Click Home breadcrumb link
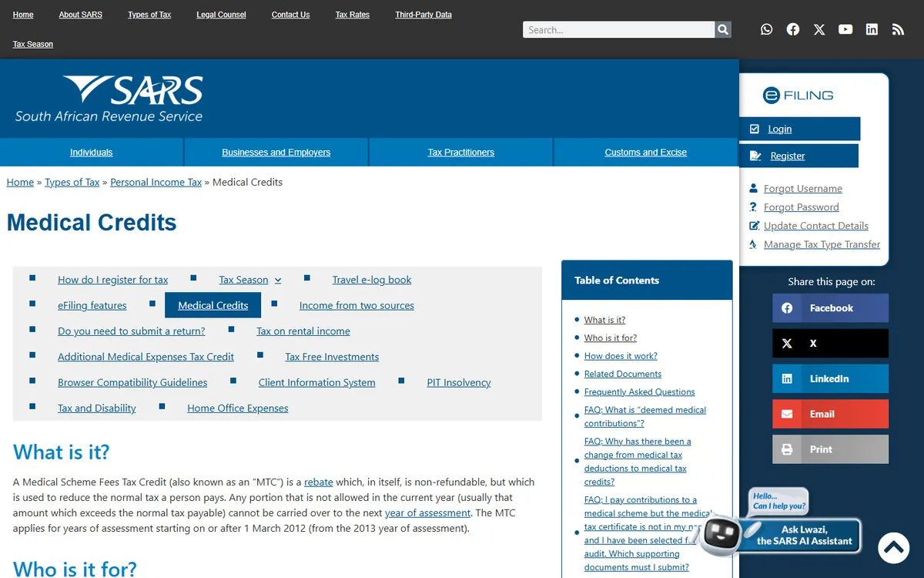 (20, 183)
